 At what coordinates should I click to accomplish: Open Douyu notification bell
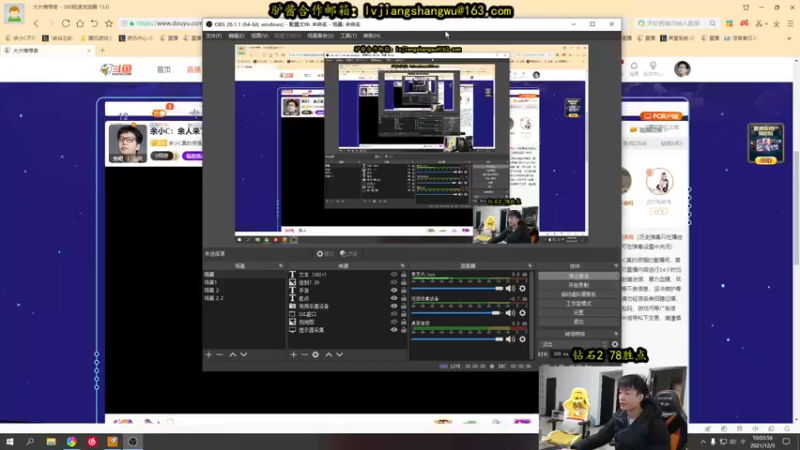click(x=634, y=66)
